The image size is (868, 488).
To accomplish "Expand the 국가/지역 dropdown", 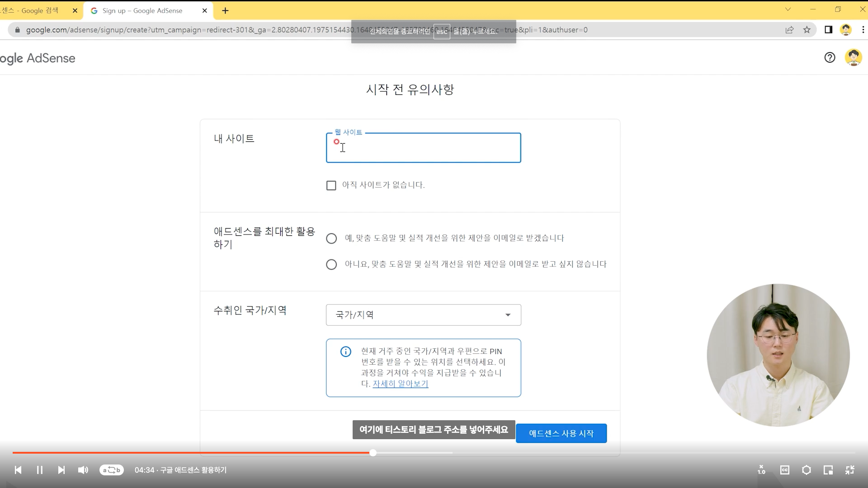I will (423, 315).
